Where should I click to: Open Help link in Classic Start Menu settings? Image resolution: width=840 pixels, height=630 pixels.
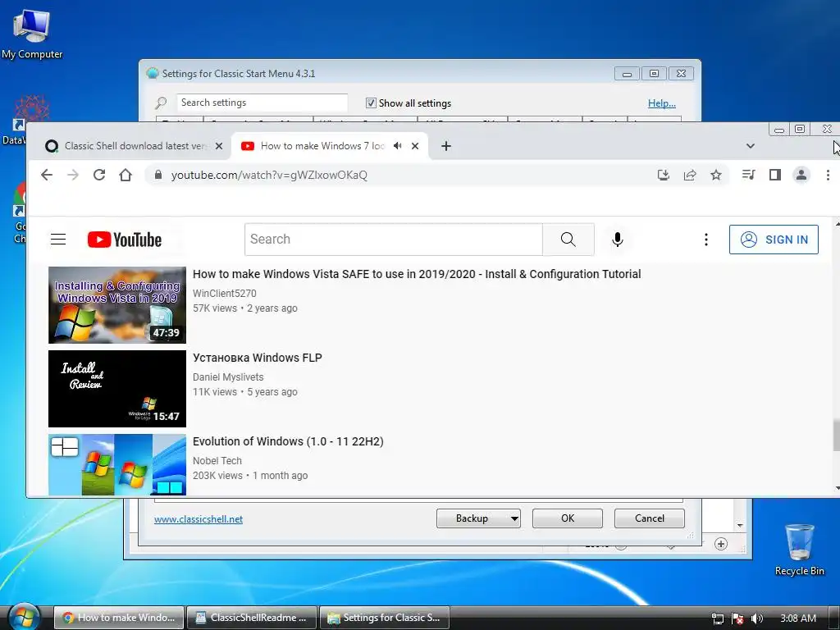[x=662, y=103]
